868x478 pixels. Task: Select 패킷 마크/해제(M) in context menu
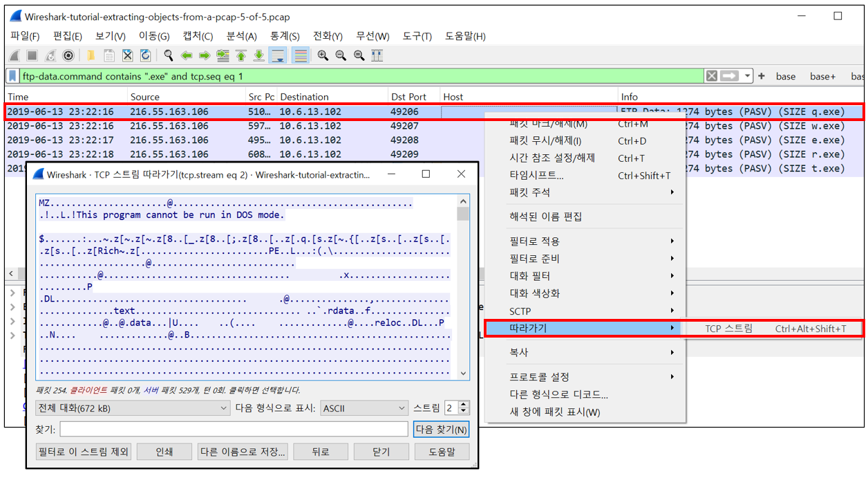tap(584, 124)
